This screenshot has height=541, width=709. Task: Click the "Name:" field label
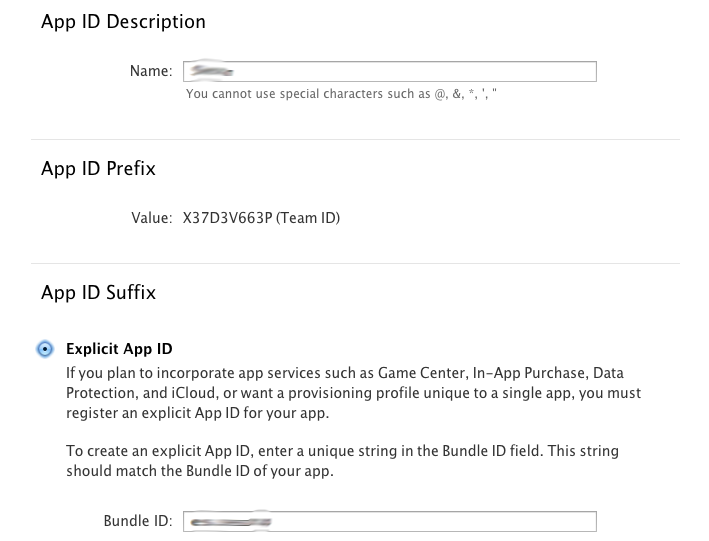(151, 71)
